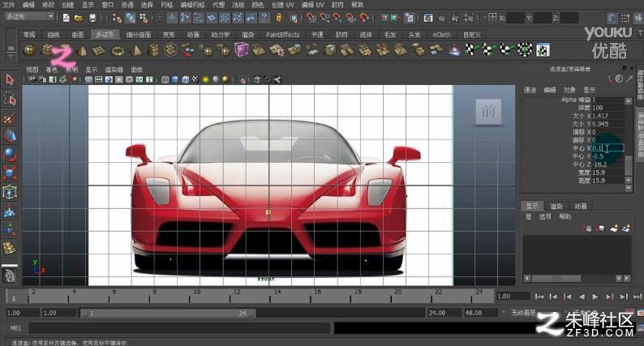Click the play forward button
644x346 pixels.
click(x=595, y=297)
